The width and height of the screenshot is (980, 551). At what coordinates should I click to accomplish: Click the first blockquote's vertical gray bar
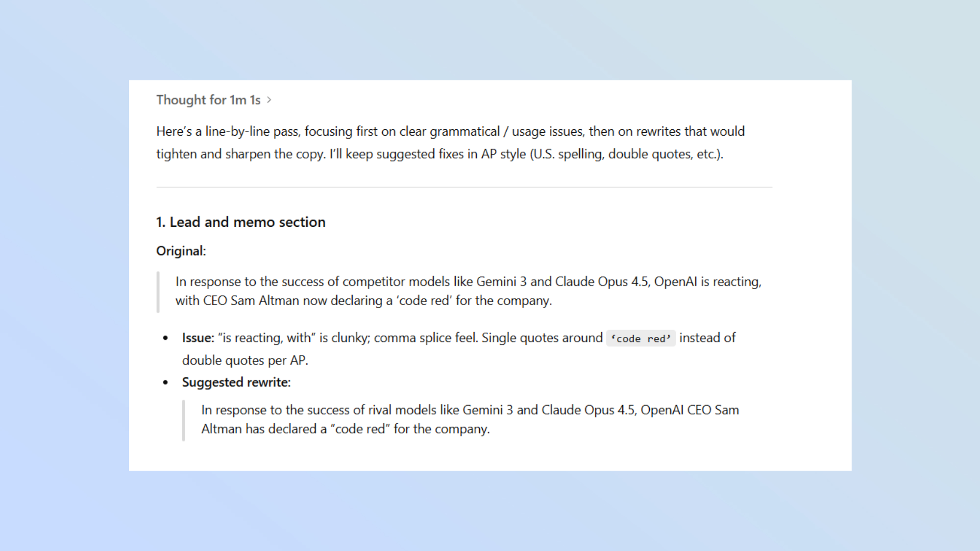[158, 291]
